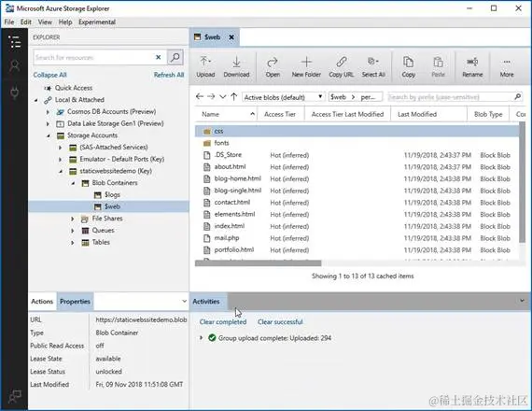Switch to the Properties tab
Image resolution: width=532 pixels, height=411 pixels.
pyautogui.click(x=75, y=302)
